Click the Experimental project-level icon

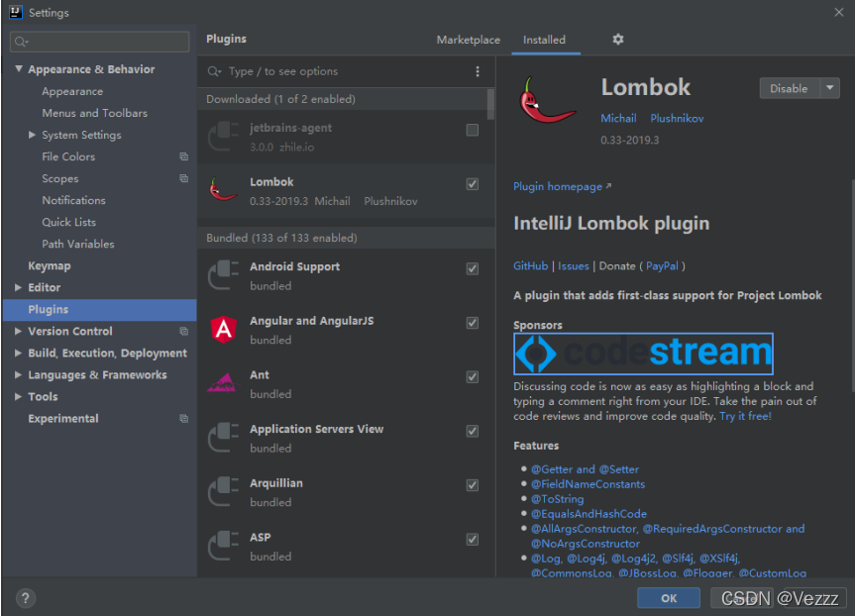(183, 418)
